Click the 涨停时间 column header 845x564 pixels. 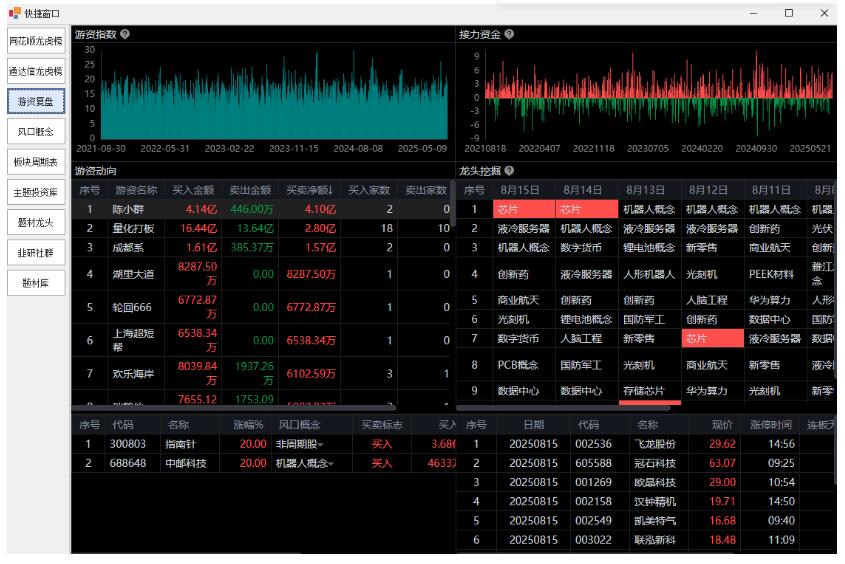coord(771,425)
